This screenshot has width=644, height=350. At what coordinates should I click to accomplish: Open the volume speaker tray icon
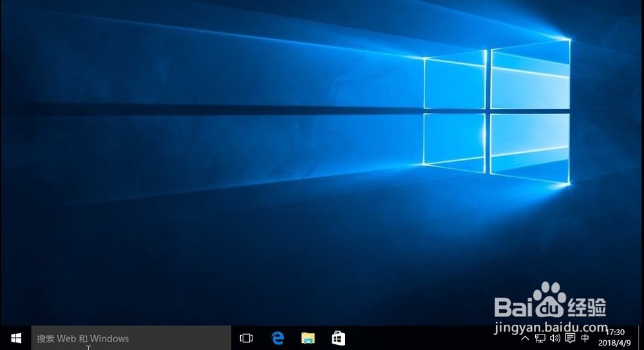[x=555, y=338]
